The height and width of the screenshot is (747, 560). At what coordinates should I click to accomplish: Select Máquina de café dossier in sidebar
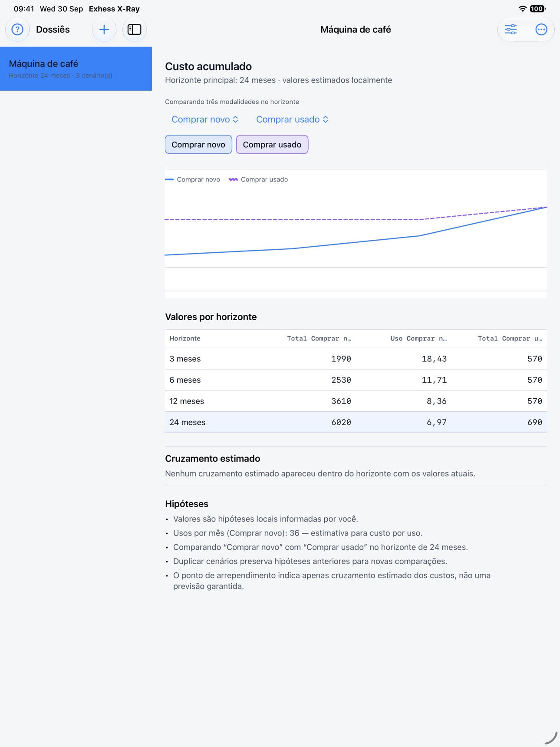[76, 69]
